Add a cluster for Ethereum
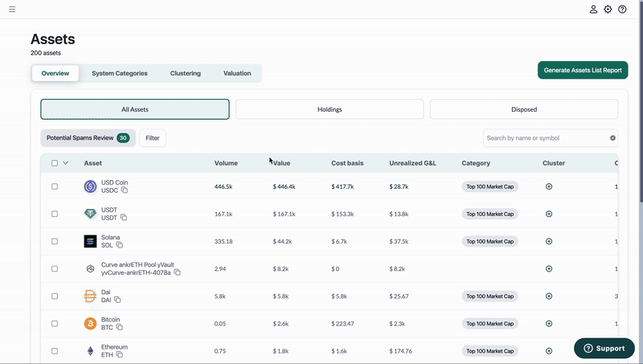 (x=549, y=351)
